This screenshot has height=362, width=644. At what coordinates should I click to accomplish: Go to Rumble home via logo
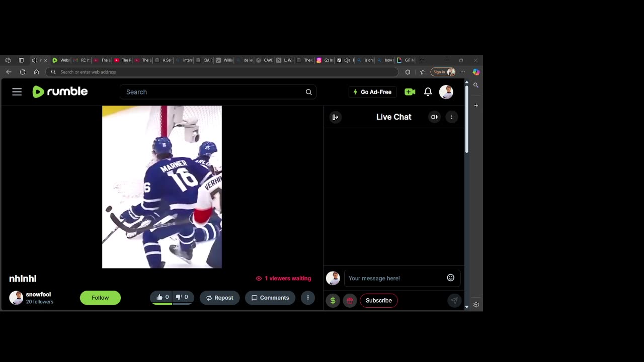pyautogui.click(x=60, y=92)
